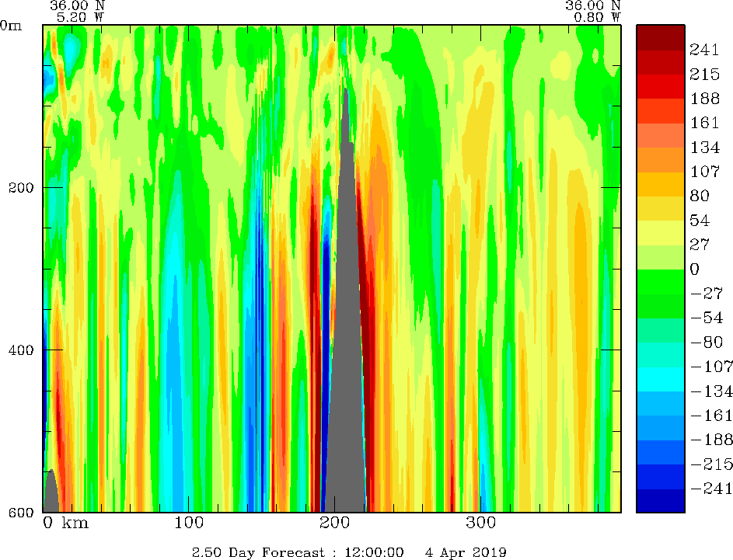
Task: Click the 200 label on the horizontal distance axis
Action: point(335,522)
